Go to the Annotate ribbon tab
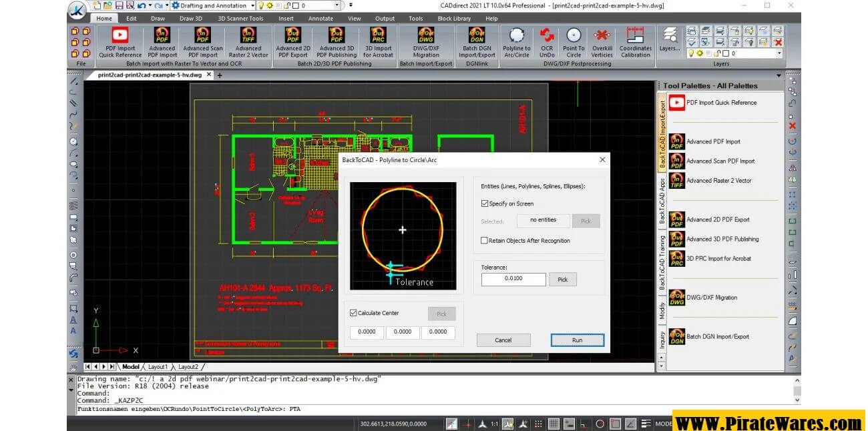This screenshot has width=868, height=431. tap(320, 19)
